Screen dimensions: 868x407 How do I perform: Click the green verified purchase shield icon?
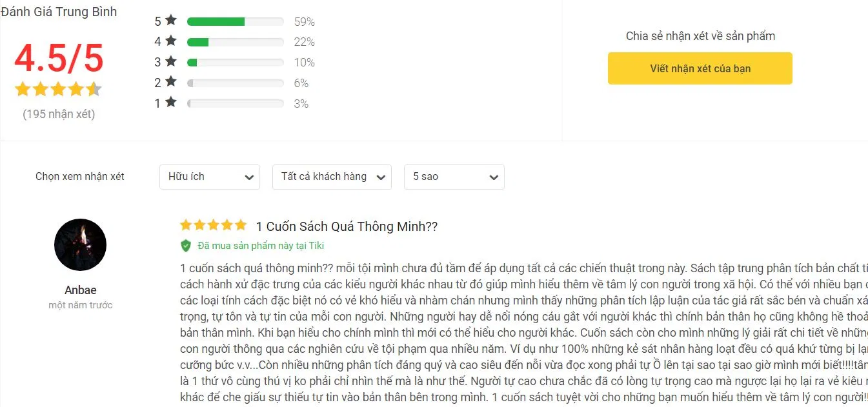(187, 245)
